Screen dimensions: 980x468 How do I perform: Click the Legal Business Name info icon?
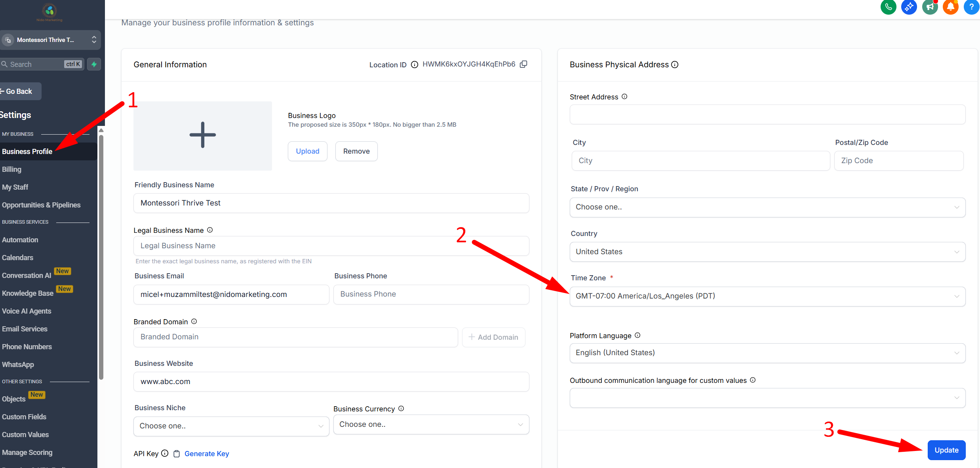tap(210, 230)
